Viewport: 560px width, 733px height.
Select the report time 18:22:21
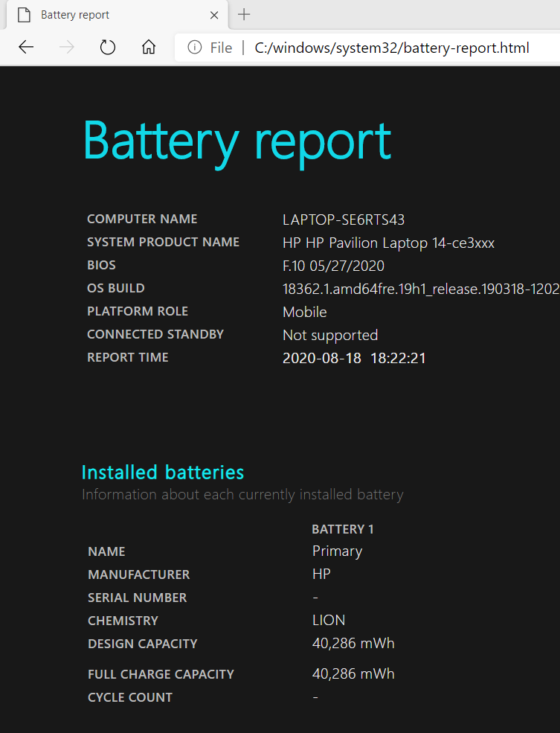click(x=398, y=358)
